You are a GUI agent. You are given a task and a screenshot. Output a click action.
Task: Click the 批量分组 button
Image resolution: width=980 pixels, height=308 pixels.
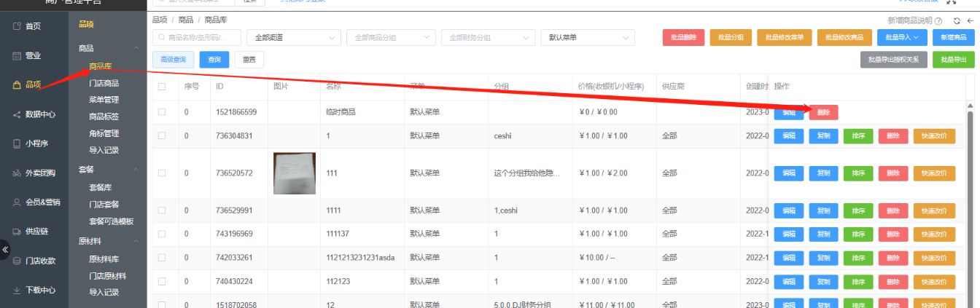(731, 37)
